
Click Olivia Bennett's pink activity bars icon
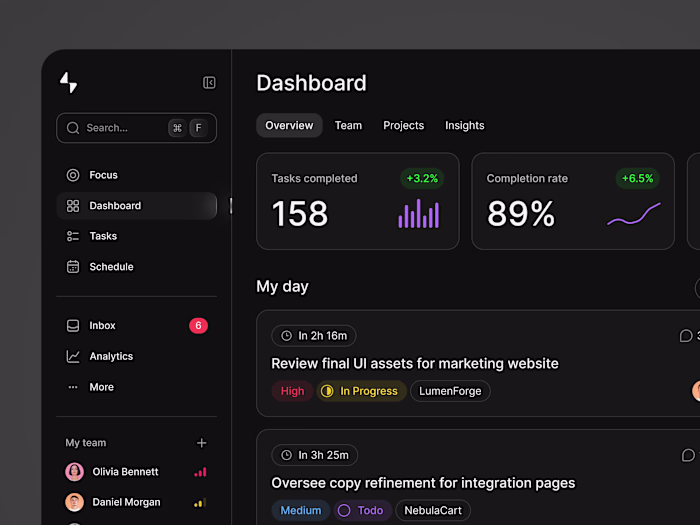coord(200,472)
